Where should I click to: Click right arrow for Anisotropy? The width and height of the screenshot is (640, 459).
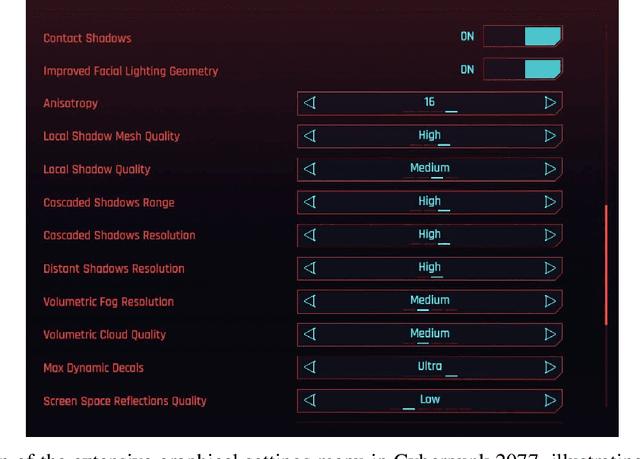pos(550,103)
